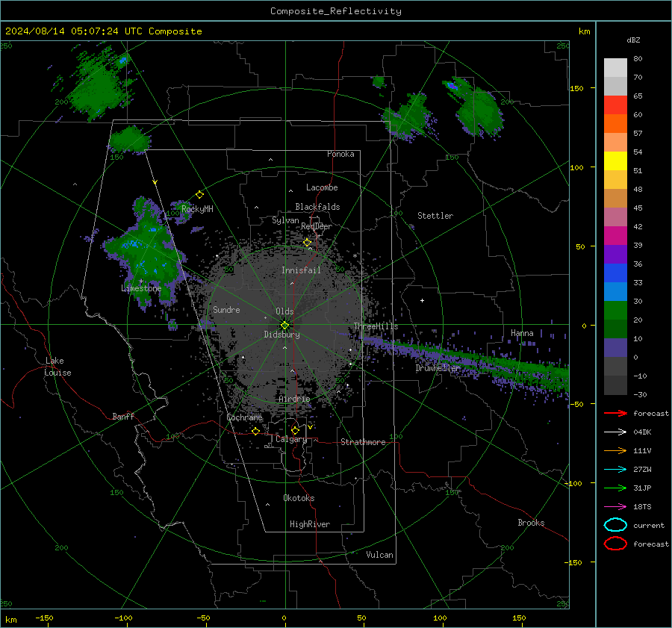
Task: Click the 18TS legend label
Action: 642,507
